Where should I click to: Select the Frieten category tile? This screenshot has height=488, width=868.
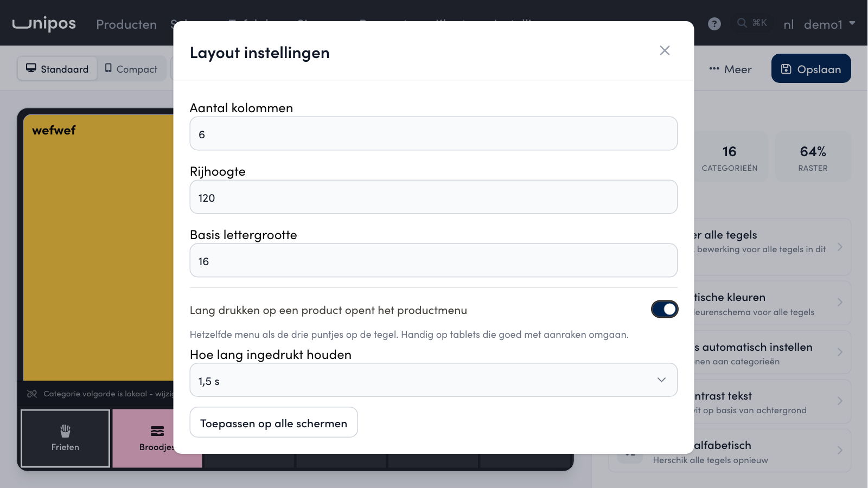[x=65, y=438]
